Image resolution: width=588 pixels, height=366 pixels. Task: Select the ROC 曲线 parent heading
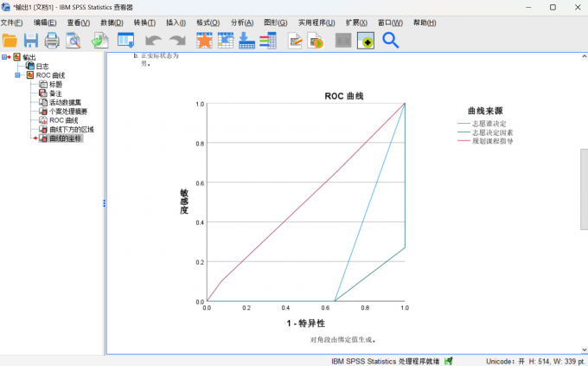[50, 75]
